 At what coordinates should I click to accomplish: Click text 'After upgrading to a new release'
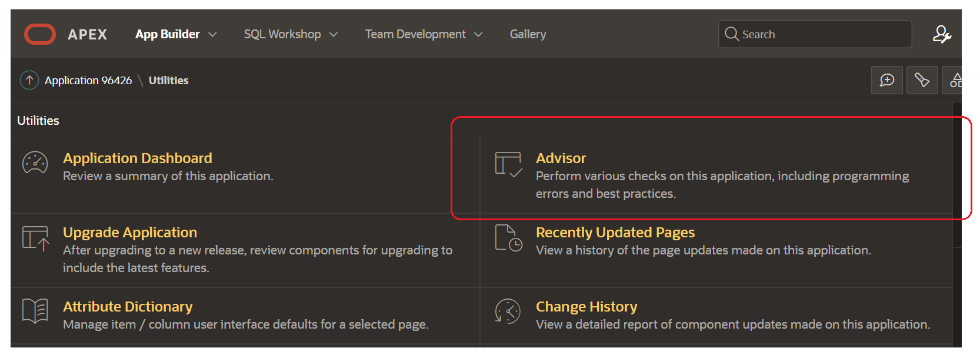pyautogui.click(x=155, y=250)
